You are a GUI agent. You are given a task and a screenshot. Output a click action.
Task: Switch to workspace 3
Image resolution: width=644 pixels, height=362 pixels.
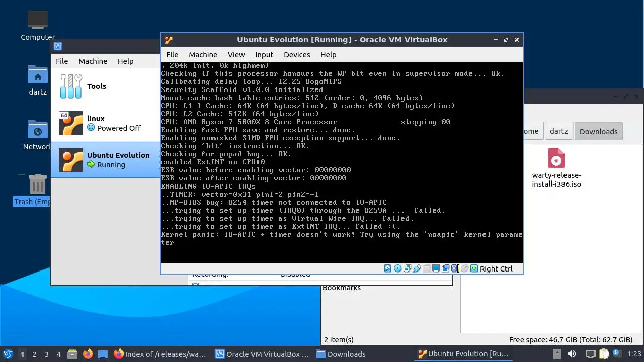[x=46, y=354]
